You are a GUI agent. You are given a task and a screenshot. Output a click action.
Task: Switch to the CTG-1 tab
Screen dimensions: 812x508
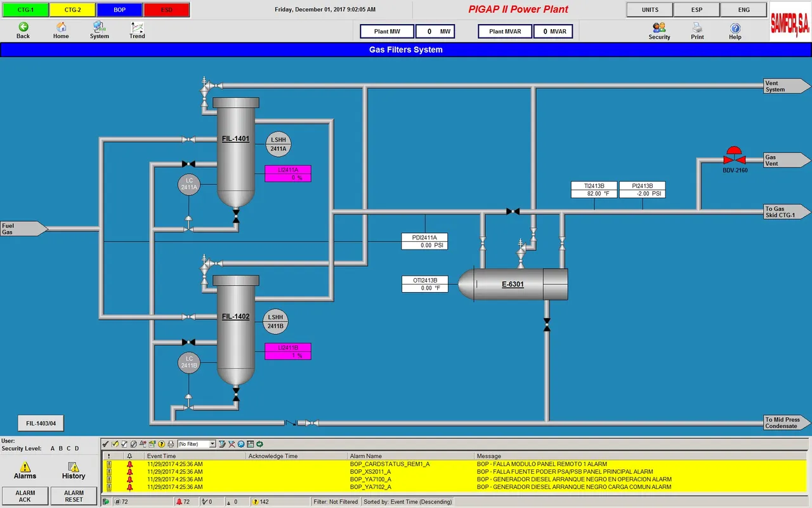click(25, 10)
